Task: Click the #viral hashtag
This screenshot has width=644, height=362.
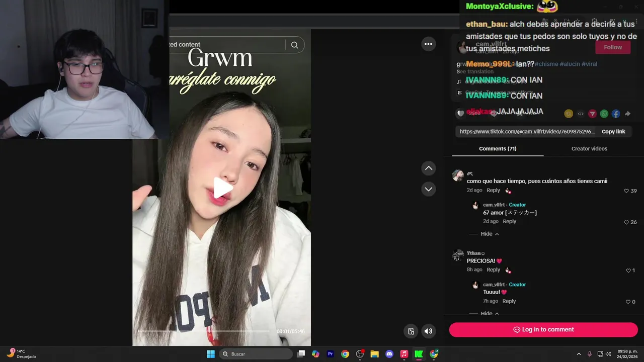Action: (x=589, y=64)
